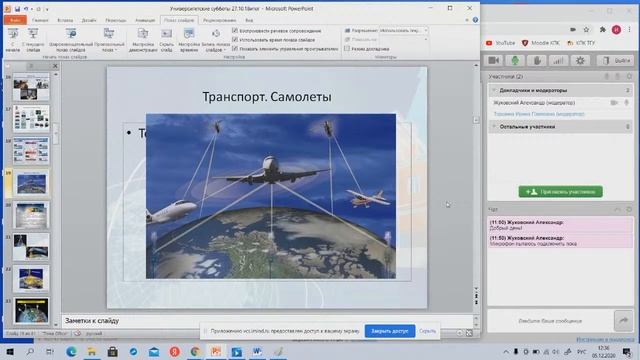Toggle green microphone in conference toolbar

click(515, 61)
